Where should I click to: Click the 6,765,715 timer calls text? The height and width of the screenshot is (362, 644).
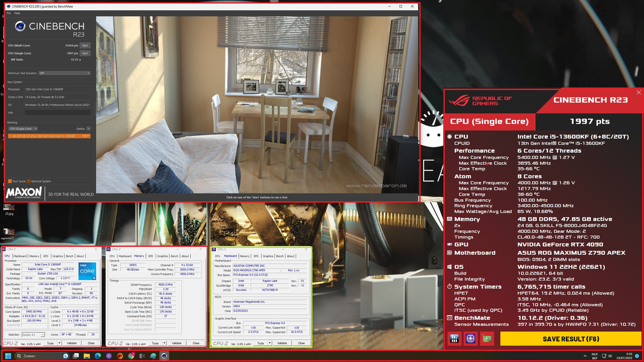point(551,287)
